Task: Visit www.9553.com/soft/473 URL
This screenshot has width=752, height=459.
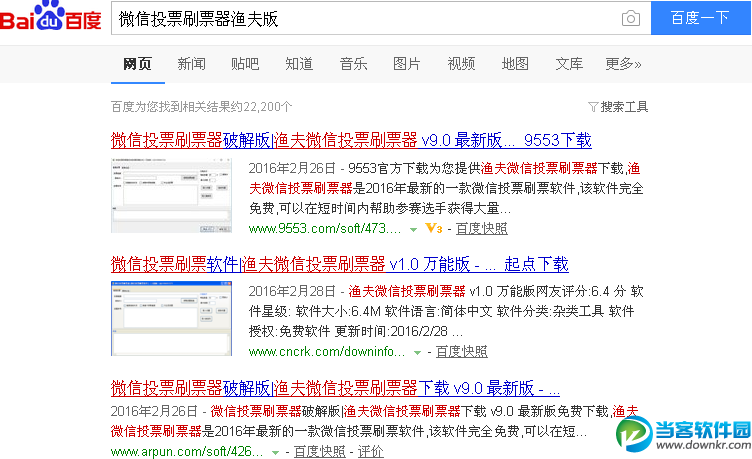Action: 325,229
